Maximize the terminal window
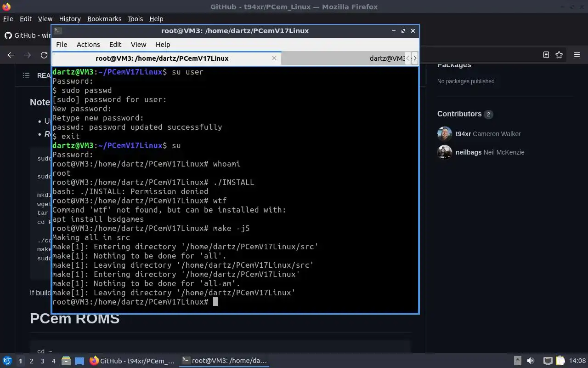This screenshot has height=368, width=588. click(x=403, y=31)
